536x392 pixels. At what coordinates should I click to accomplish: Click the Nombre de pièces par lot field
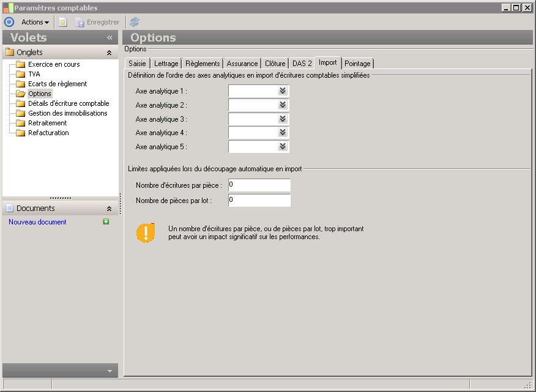click(259, 200)
